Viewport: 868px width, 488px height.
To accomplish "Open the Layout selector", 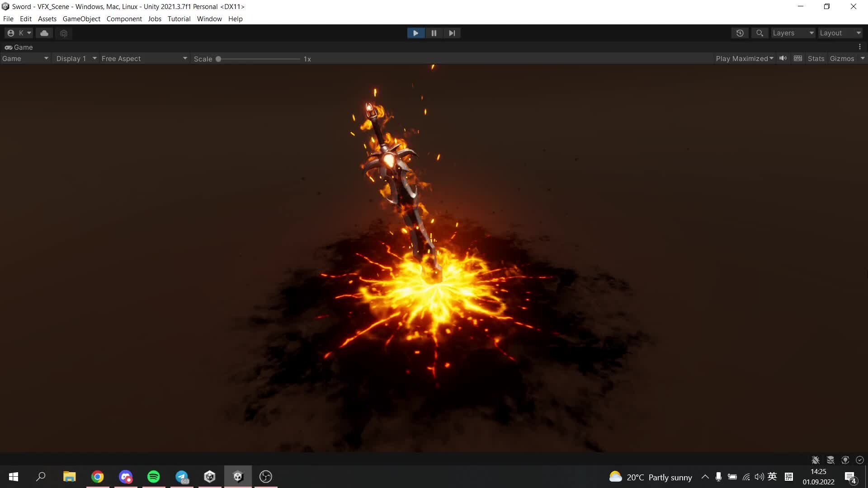I will pos(840,33).
